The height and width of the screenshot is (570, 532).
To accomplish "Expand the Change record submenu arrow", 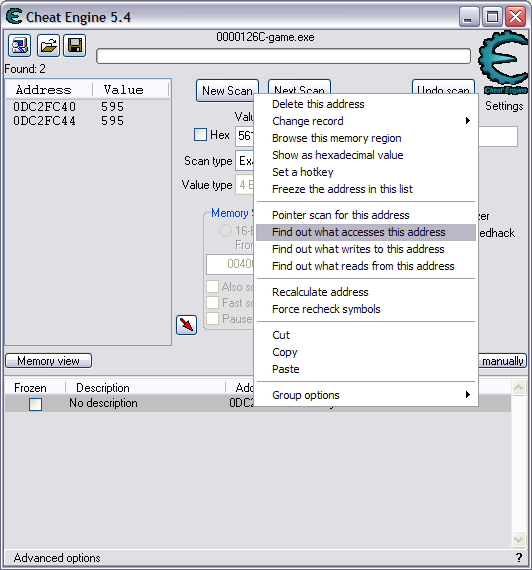I will pyautogui.click(x=468, y=121).
